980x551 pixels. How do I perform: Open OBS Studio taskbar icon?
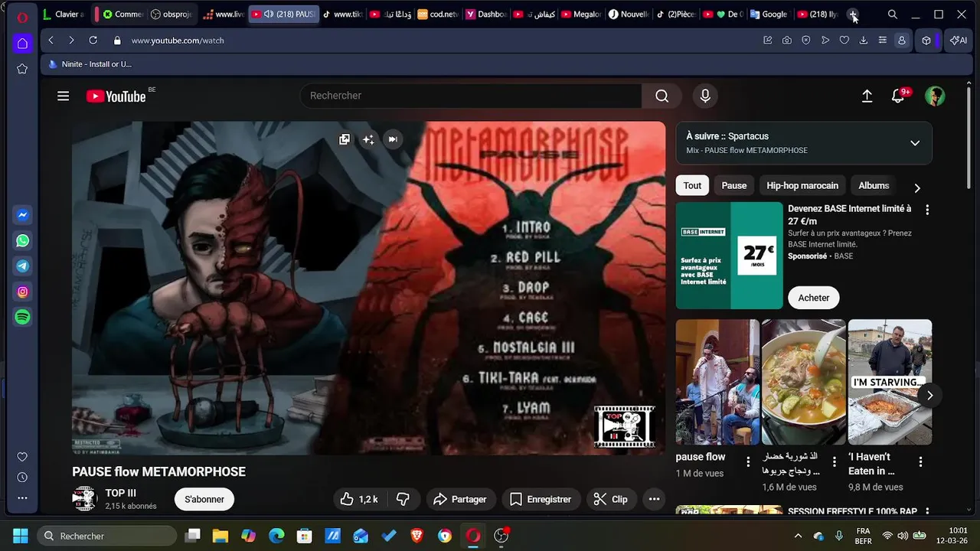(501, 536)
